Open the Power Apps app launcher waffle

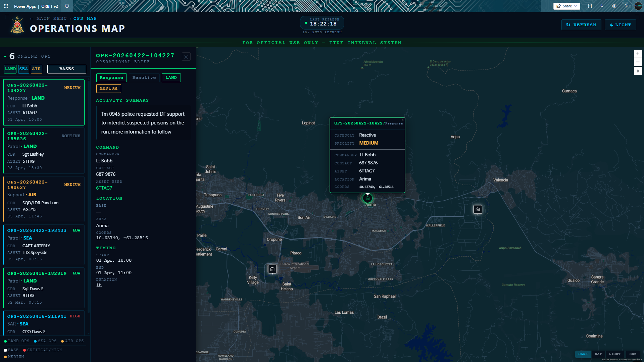point(6,6)
